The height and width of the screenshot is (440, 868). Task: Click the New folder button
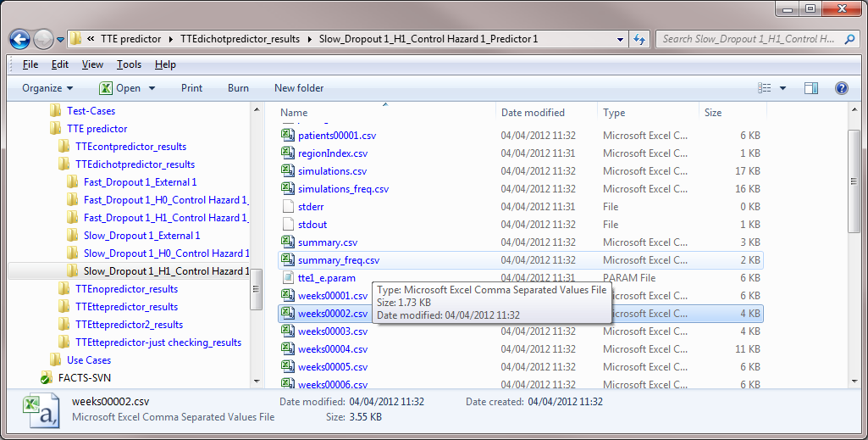click(299, 88)
